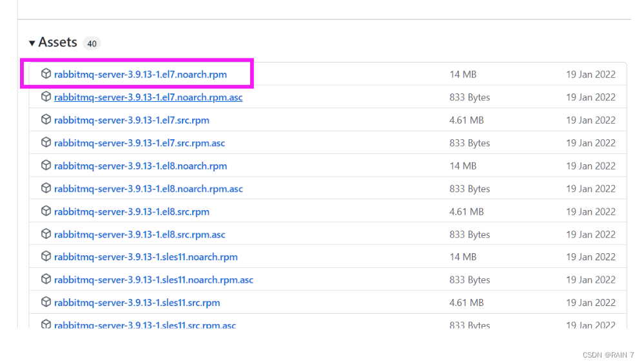The image size is (644, 364).
Task: Click package icon beside sles11.noarch.rpm file
Action: tap(46, 256)
